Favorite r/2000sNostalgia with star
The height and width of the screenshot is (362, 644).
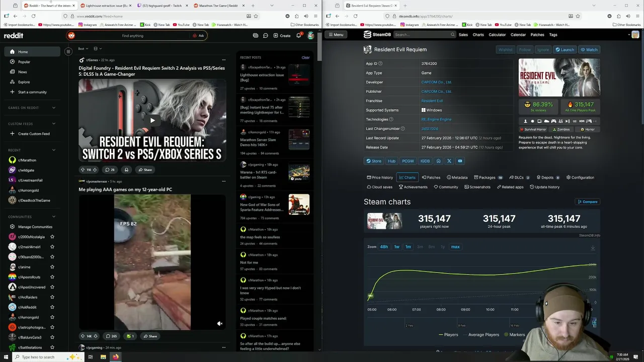click(52, 237)
